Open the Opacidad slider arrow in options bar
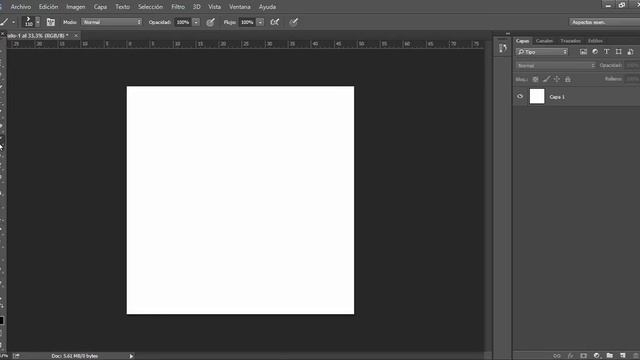640x360 pixels. [x=196, y=22]
